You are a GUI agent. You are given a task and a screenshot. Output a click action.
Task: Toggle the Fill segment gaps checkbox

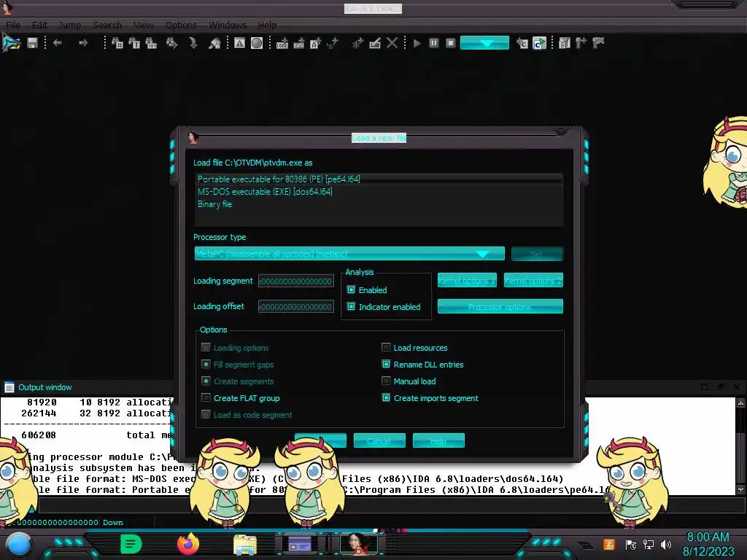click(206, 365)
